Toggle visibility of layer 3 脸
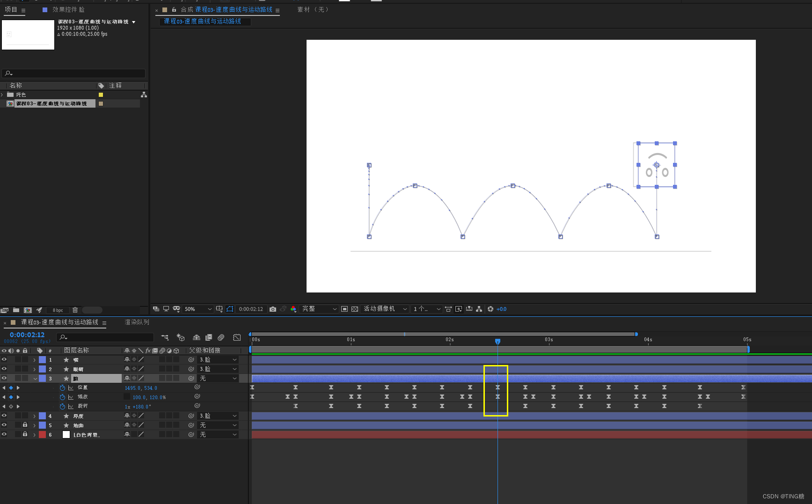The height and width of the screenshot is (504, 812). 4,378
